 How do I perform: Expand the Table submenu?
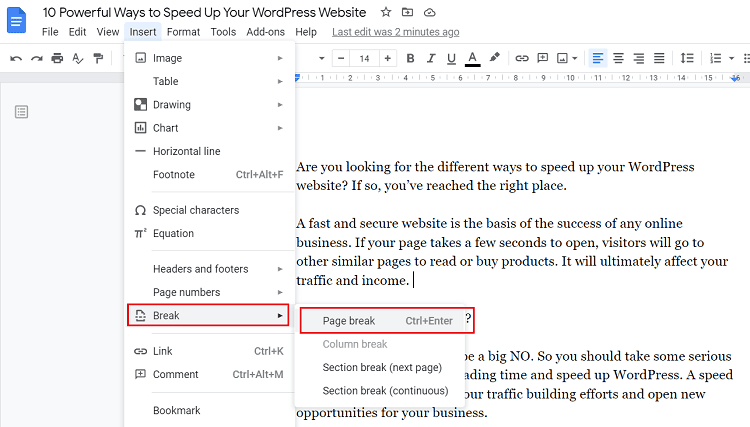pyautogui.click(x=210, y=81)
